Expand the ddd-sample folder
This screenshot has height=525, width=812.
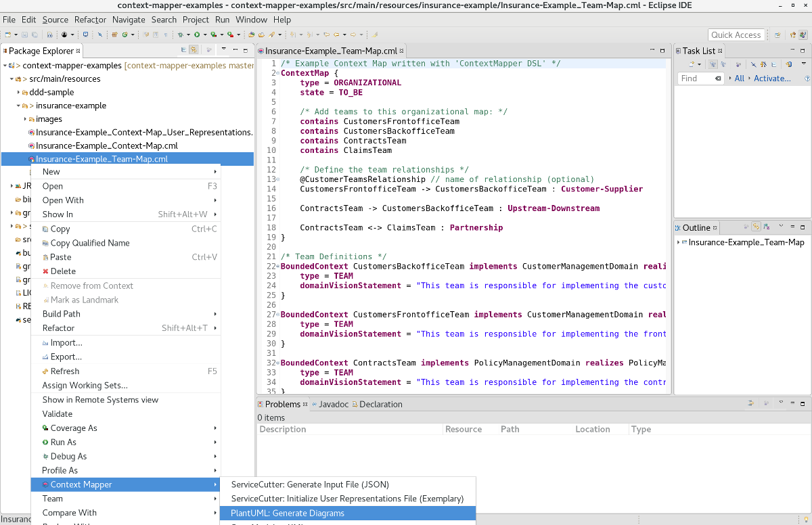click(x=18, y=93)
